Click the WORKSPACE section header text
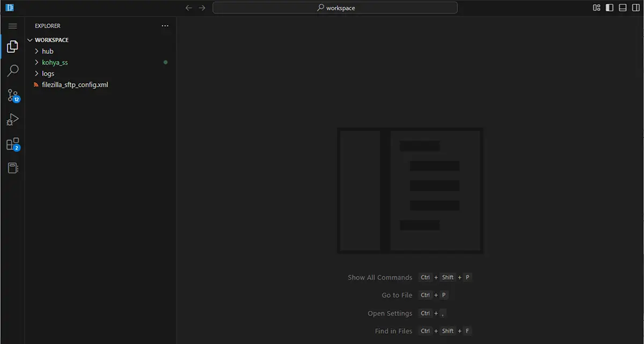 52,40
